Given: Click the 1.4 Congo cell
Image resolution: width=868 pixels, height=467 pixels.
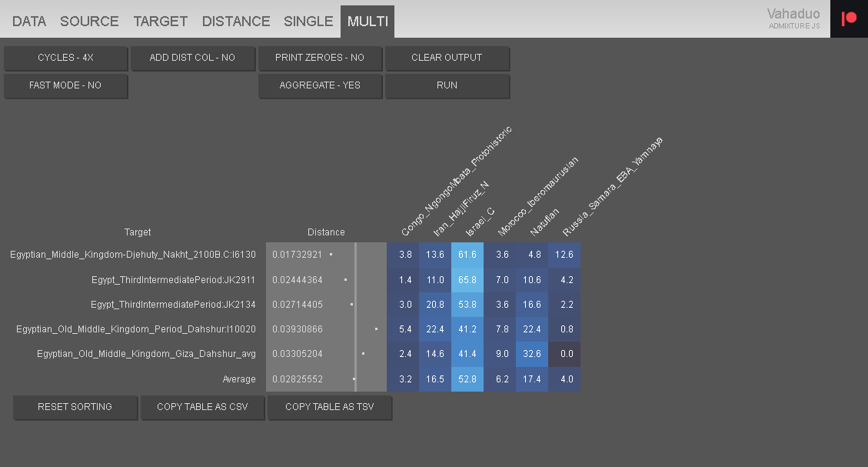Looking at the screenshot, I should click(403, 280).
